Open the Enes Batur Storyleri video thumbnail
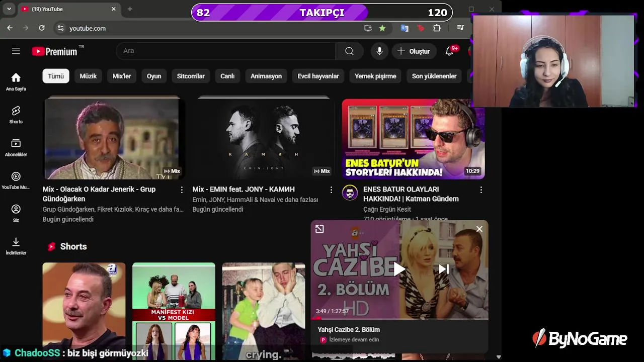Viewport: 644px width, 362px height. (x=414, y=139)
